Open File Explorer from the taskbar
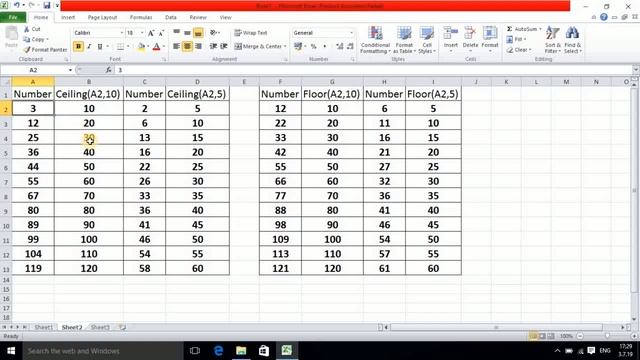The height and width of the screenshot is (360, 640). [241, 351]
